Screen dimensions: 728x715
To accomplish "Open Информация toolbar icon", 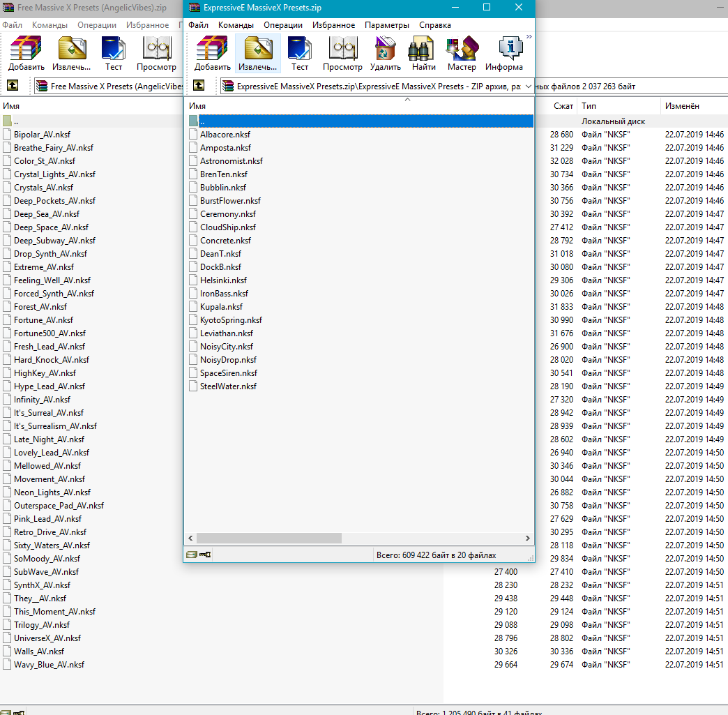I will [x=504, y=54].
